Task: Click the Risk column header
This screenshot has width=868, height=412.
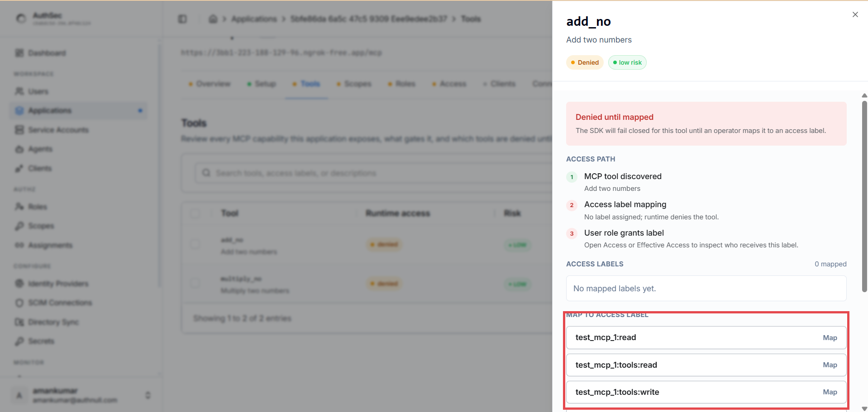Action: point(512,213)
